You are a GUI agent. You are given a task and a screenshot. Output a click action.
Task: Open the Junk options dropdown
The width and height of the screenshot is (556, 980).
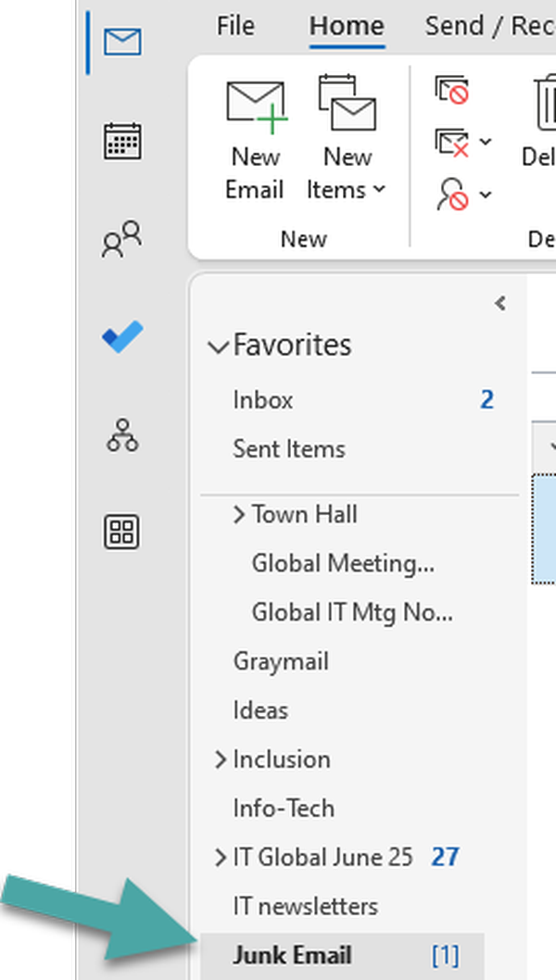pyautogui.click(x=486, y=195)
